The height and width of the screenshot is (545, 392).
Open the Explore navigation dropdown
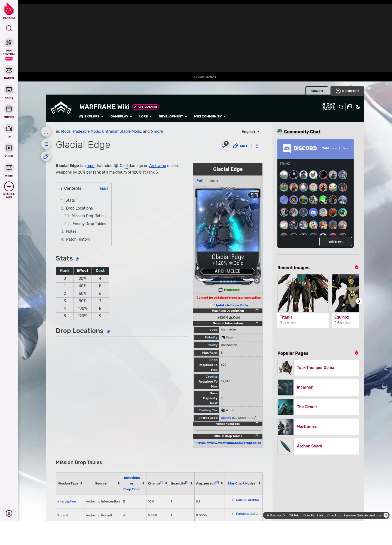tap(91, 116)
